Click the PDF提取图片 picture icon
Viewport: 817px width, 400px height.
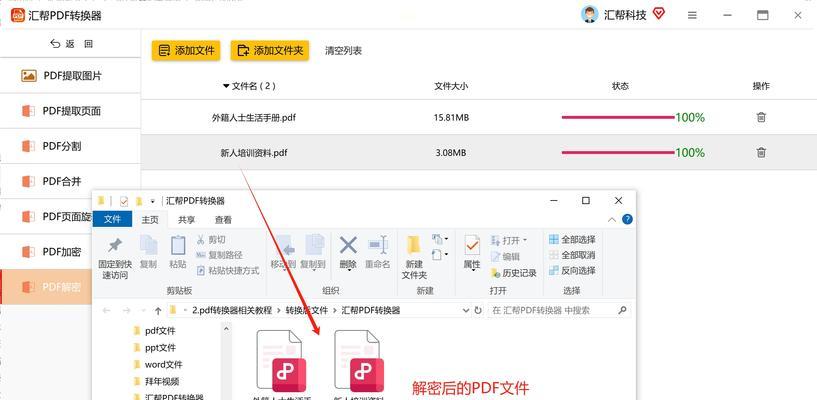29,76
